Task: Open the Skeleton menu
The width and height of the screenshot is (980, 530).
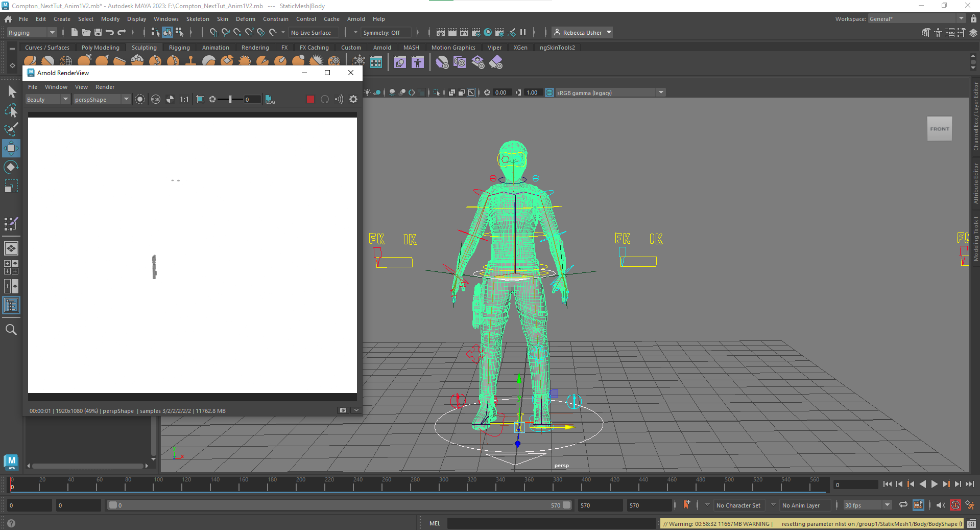Action: tap(198, 19)
